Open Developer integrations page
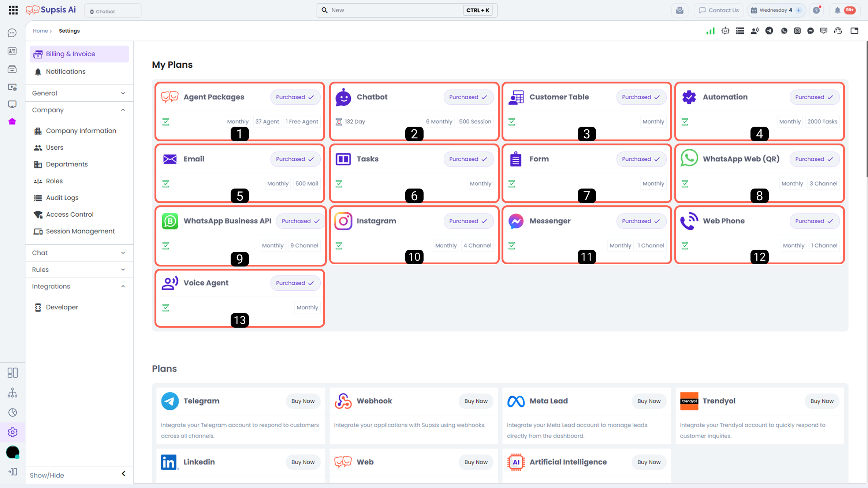Viewport: 868px width, 488px height. point(79,308)
